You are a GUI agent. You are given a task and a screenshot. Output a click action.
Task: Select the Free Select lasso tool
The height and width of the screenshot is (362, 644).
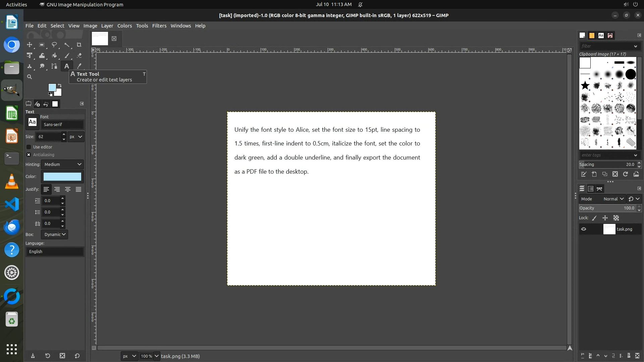point(54,45)
